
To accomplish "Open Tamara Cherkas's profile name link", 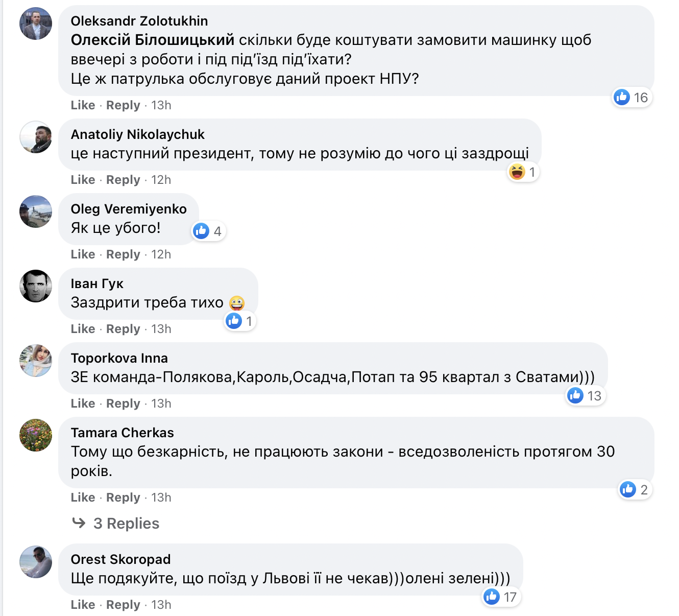I will [122, 433].
